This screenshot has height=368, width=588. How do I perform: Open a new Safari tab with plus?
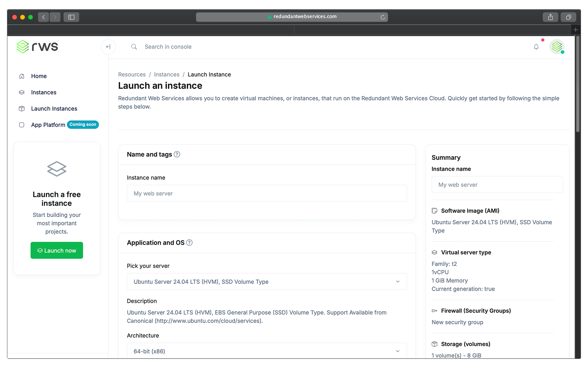[x=576, y=30]
